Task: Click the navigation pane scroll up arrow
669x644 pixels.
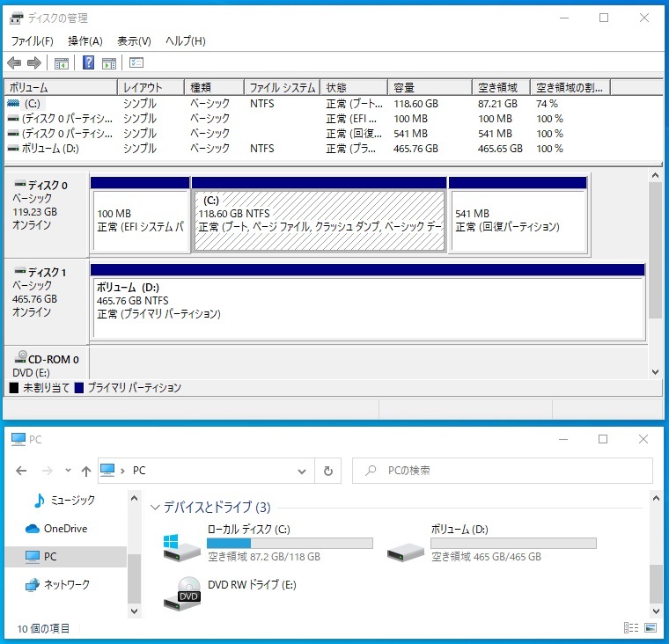Action: point(134,498)
